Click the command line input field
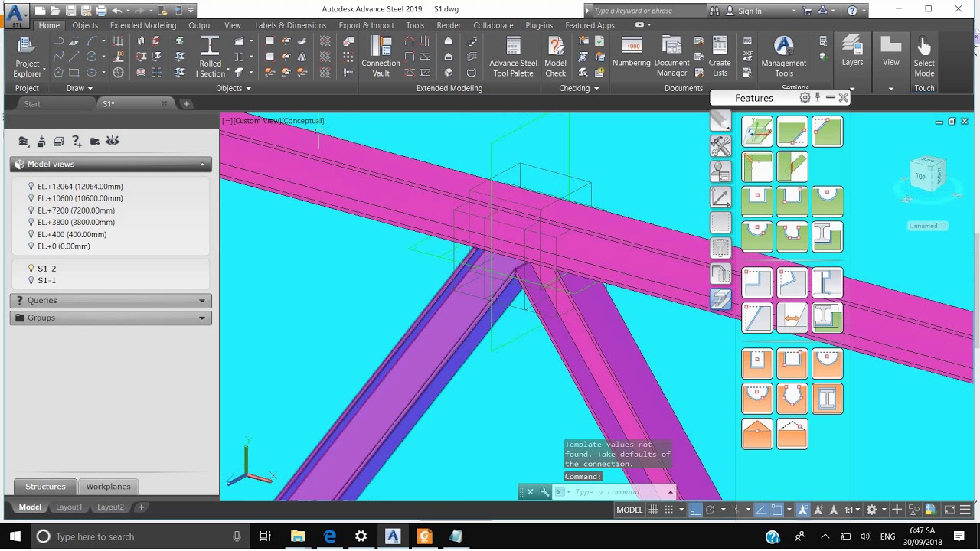 (616, 492)
